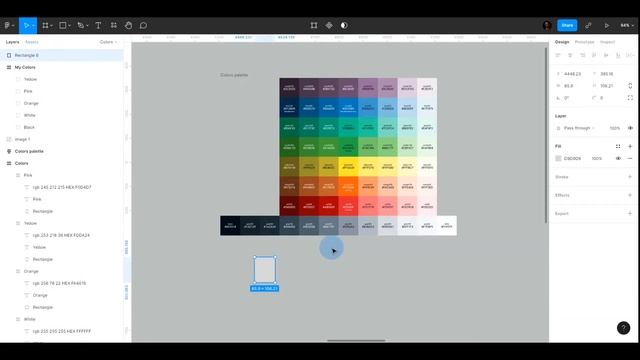Click the fill color swatch

pos(558,158)
